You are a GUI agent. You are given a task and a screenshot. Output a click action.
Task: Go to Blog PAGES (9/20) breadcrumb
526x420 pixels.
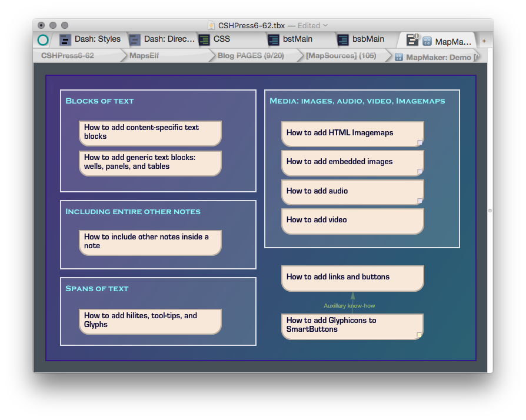pos(251,56)
